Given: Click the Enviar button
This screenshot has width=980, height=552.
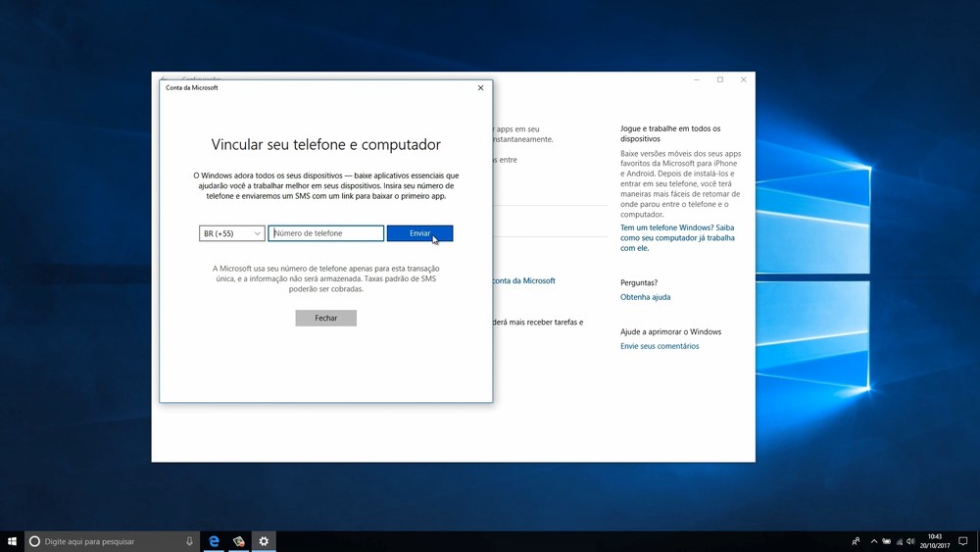Looking at the screenshot, I should 420,233.
